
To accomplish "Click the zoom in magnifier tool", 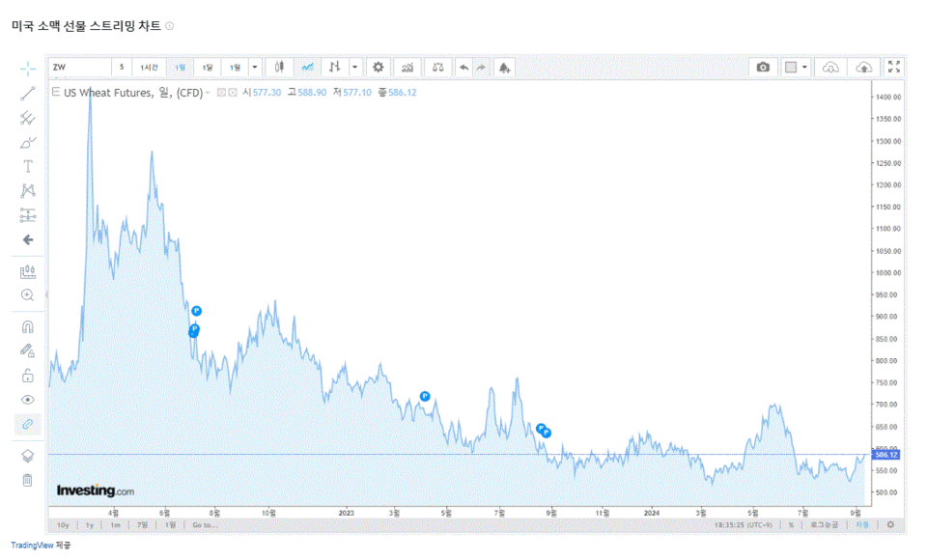I will point(28,294).
